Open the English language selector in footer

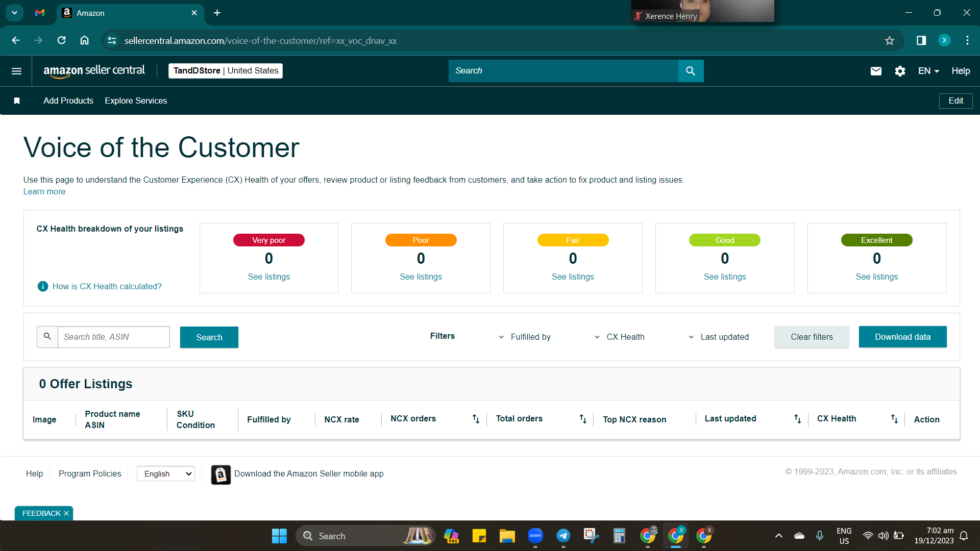166,474
